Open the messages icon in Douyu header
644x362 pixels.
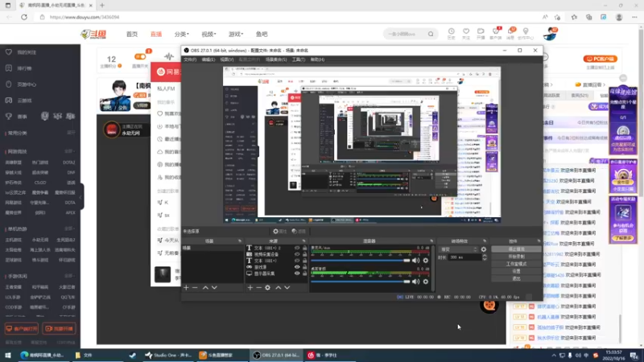[x=510, y=31]
